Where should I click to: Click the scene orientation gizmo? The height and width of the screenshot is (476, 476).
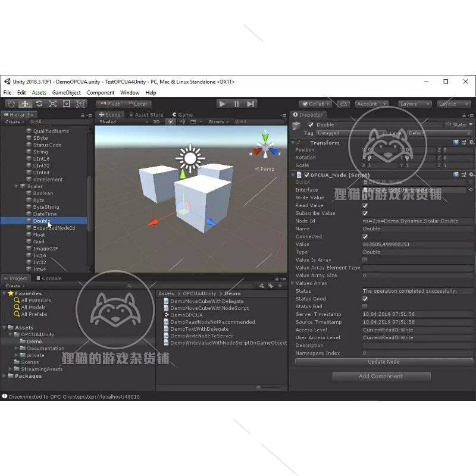[x=265, y=147]
